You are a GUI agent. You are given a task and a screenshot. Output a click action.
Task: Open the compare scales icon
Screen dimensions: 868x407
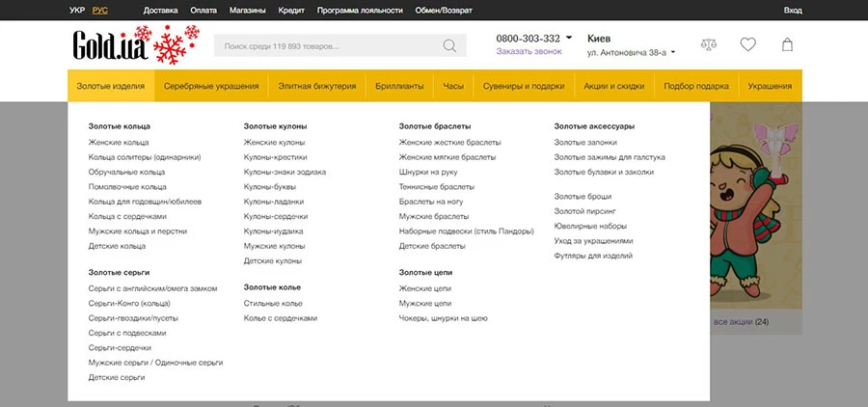[x=709, y=45]
